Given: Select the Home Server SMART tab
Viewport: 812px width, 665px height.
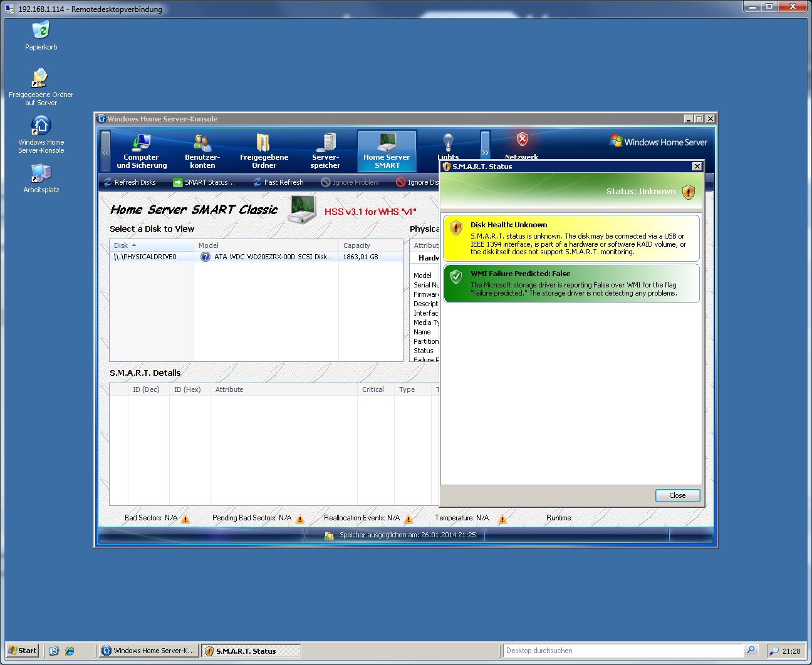Looking at the screenshot, I should 387,151.
